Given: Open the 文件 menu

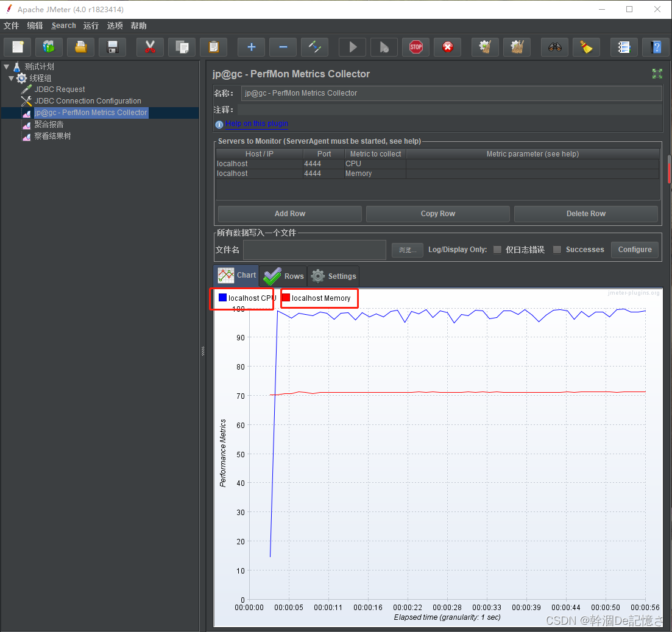Looking at the screenshot, I should click(x=11, y=26).
